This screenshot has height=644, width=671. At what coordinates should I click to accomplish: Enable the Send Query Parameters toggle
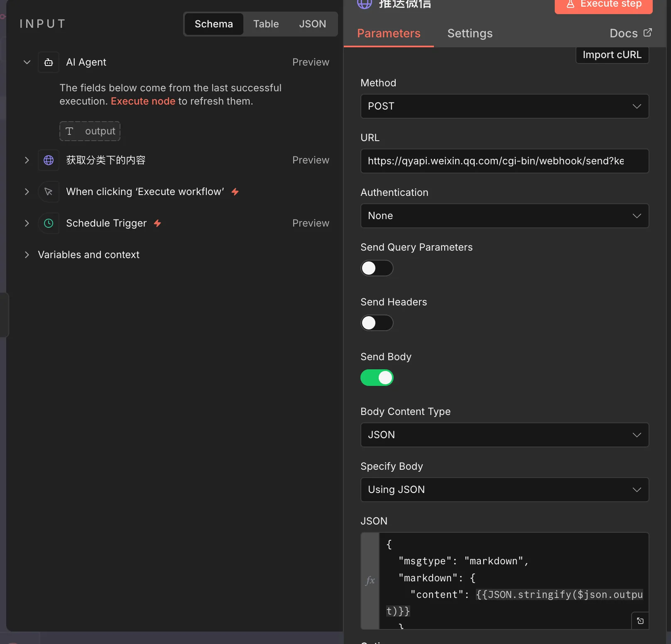(377, 268)
